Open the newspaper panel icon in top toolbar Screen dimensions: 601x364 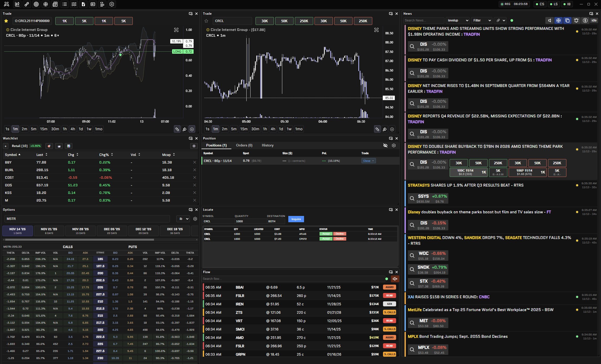pyautogui.click(x=55, y=4)
